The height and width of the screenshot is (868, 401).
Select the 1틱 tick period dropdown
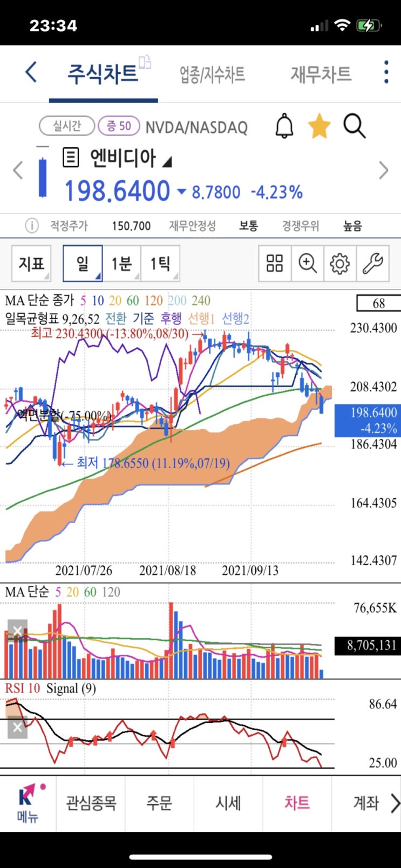160,263
